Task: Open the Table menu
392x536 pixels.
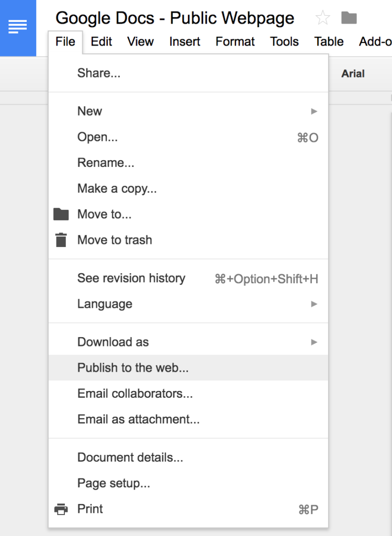Action: click(329, 42)
